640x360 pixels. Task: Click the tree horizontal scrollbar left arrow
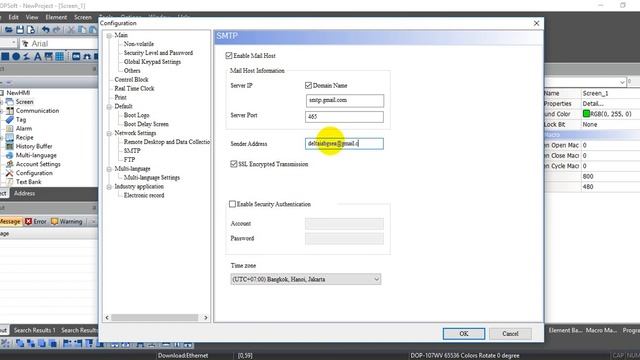[107, 317]
